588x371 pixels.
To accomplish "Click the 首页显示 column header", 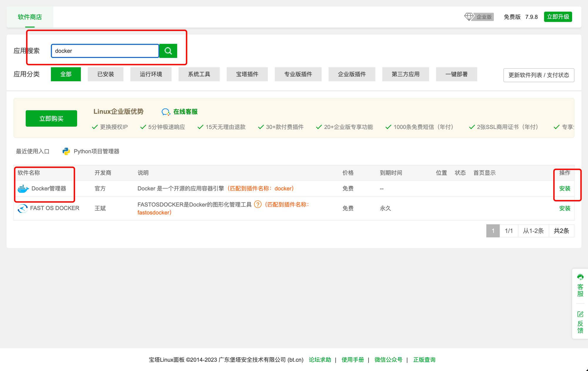I will coord(485,173).
